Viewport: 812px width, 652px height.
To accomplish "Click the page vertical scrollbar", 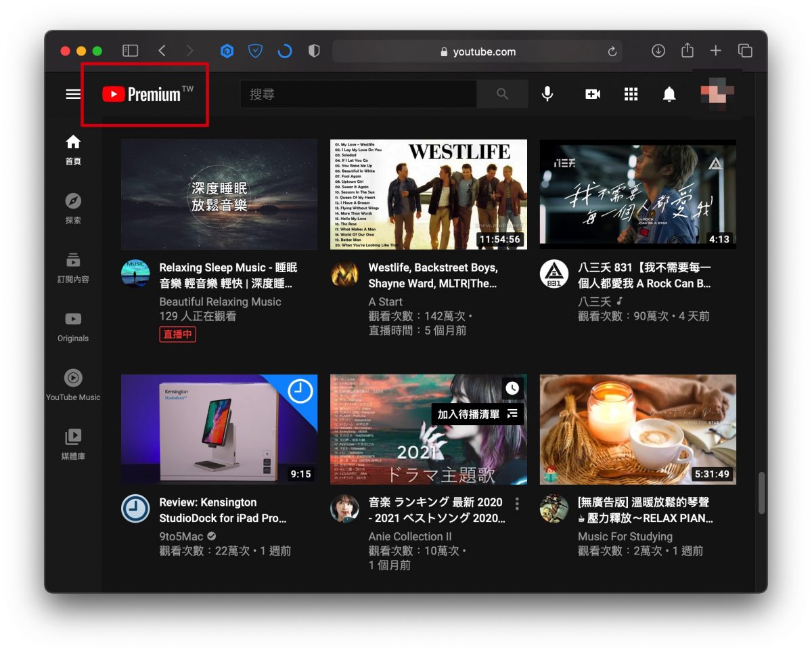I will [x=762, y=493].
